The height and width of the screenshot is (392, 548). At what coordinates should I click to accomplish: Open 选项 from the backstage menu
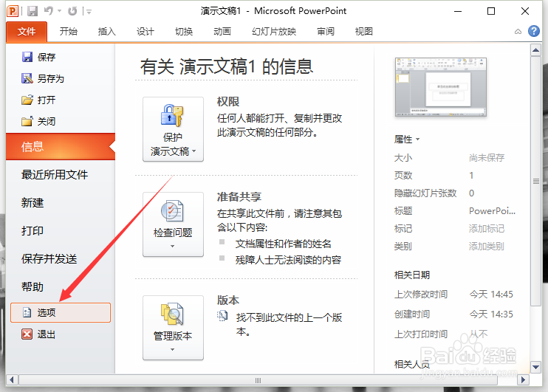[61, 312]
